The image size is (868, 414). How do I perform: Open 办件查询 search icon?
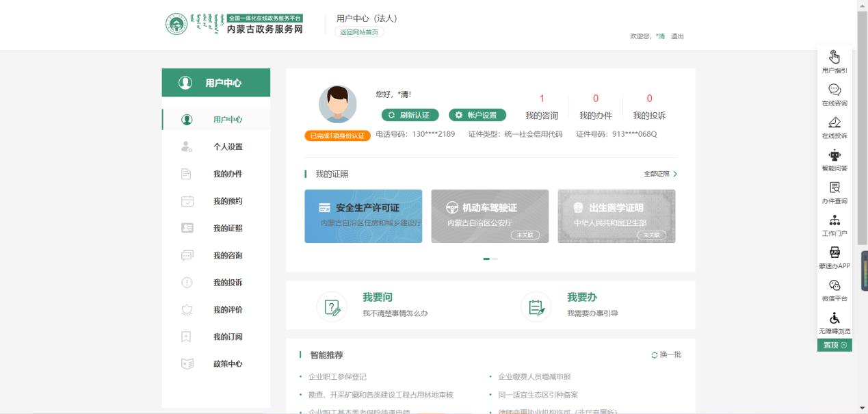click(x=834, y=187)
